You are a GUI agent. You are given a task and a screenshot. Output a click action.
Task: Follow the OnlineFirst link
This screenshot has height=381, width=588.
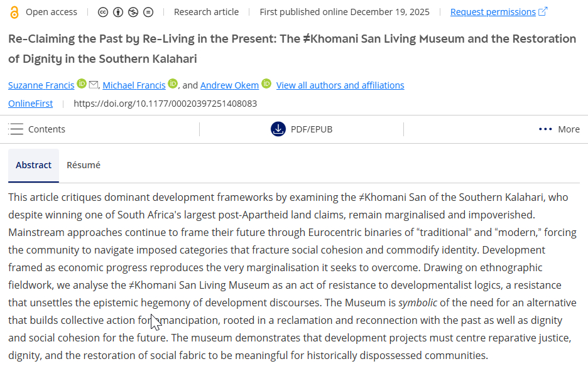(30, 104)
